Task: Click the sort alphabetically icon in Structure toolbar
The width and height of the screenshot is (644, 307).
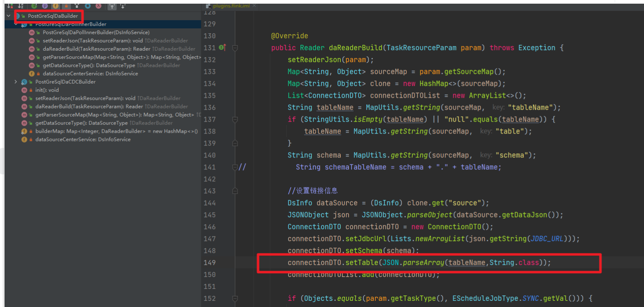Action: click(21, 6)
